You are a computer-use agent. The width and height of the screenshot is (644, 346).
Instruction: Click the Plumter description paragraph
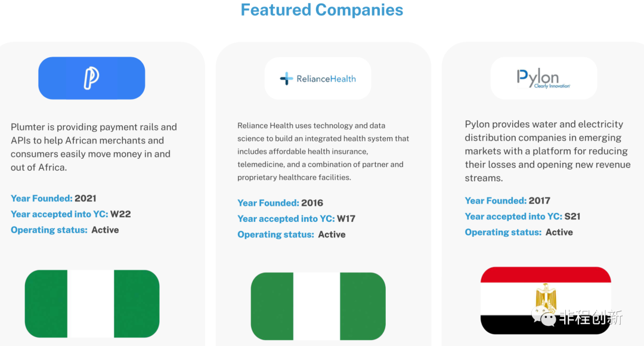tap(94, 147)
